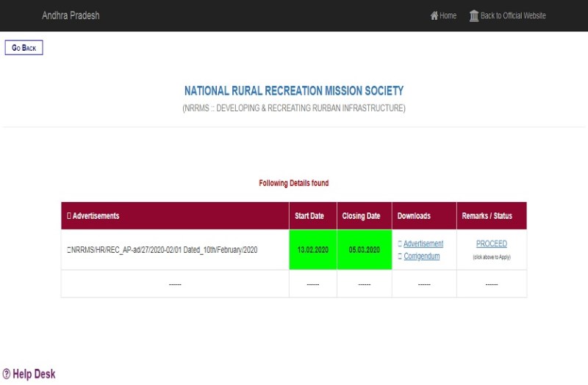Screen dimensions: 588x385
Task: Click the Home house icon
Action: tap(434, 15)
